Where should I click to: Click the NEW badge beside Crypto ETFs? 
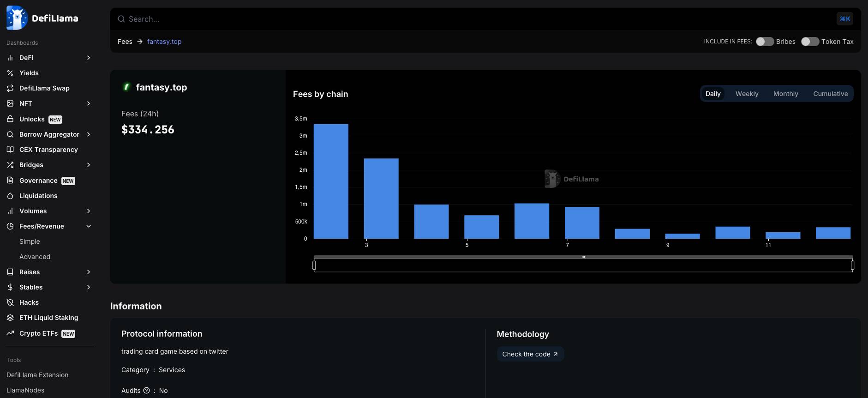pos(68,334)
